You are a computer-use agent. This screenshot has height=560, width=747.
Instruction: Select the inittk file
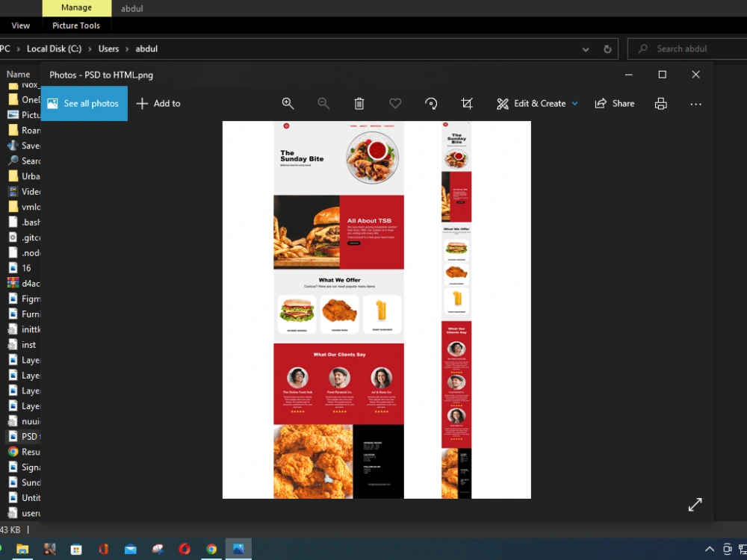[25, 329]
